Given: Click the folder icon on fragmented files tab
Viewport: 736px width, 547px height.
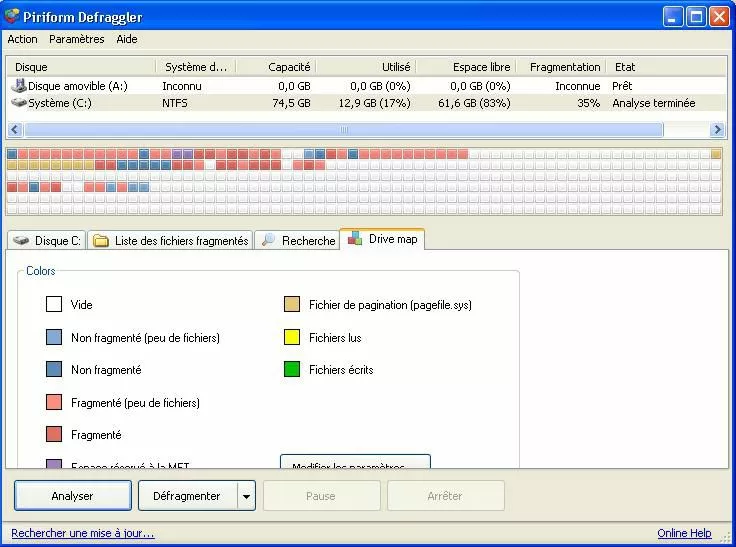Looking at the screenshot, I should click(100, 240).
